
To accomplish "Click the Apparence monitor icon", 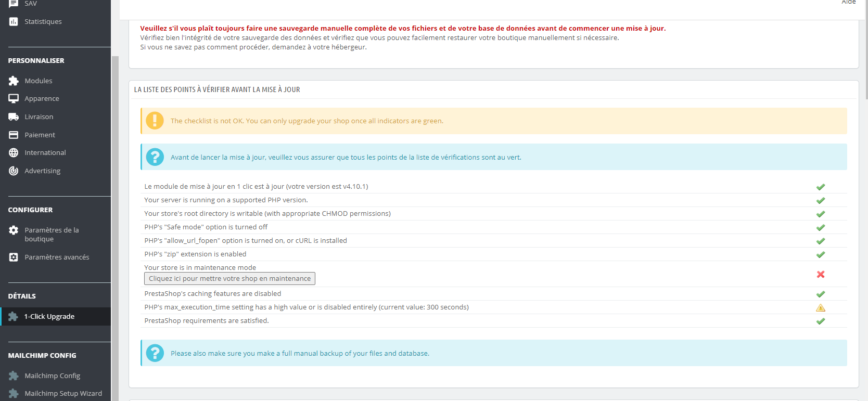I will tap(14, 98).
